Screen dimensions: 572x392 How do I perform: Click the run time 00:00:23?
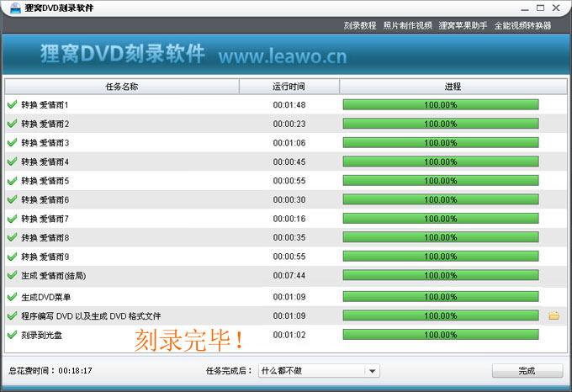tap(289, 124)
